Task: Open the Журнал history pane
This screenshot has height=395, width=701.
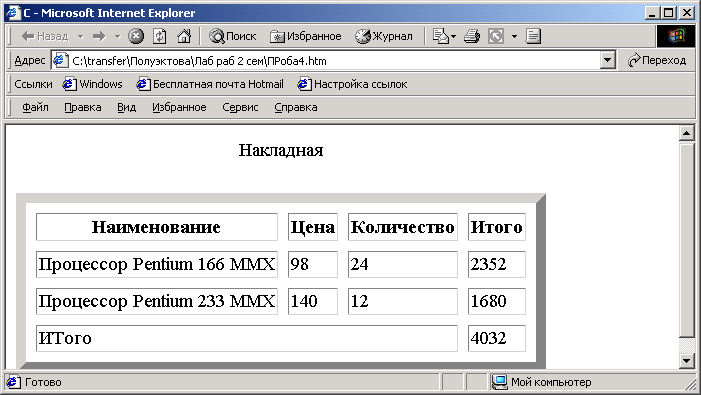Action: tap(384, 36)
